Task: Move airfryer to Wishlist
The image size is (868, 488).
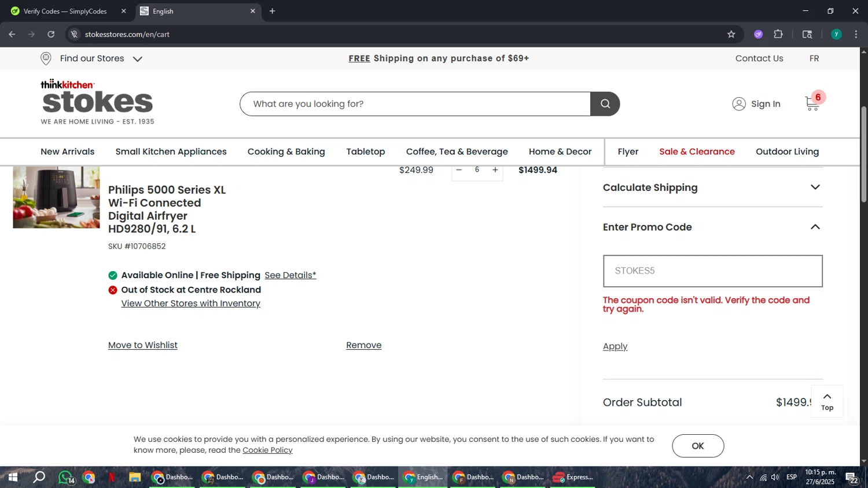Action: click(x=143, y=345)
